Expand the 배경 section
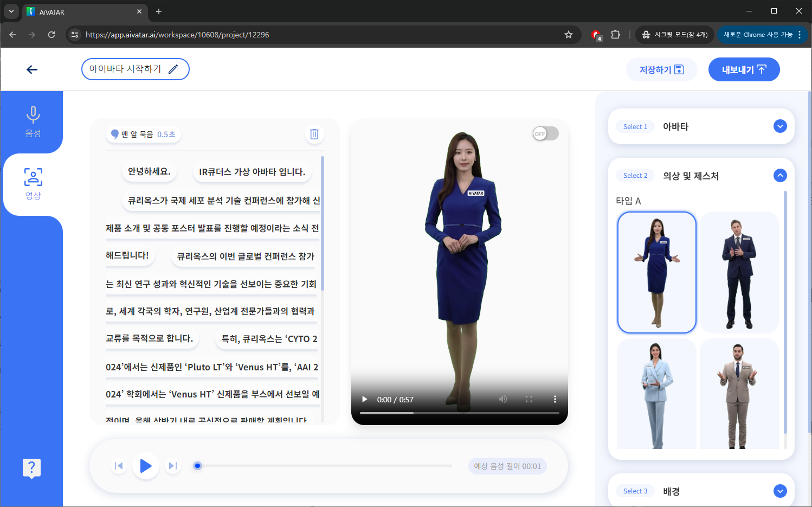Screen dimensions: 812x507 pyautogui.click(x=780, y=491)
